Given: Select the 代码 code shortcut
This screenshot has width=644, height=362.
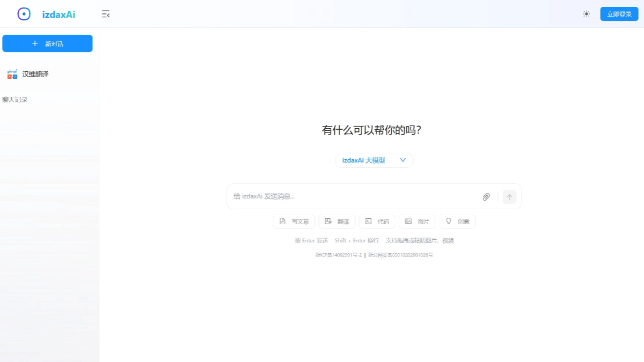Looking at the screenshot, I should point(377,221).
